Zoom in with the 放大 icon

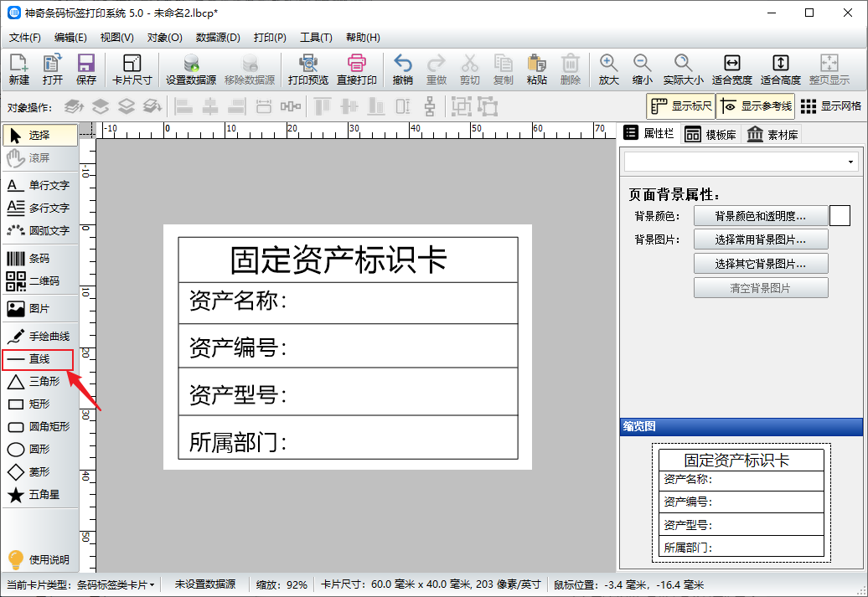(x=608, y=69)
